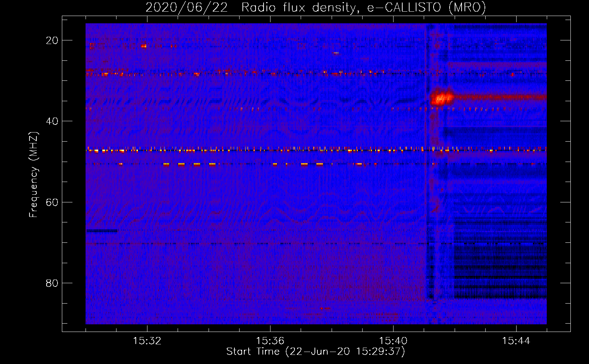589x364 pixels.
Task: Click the 40 frequency tick label
Action: (x=52, y=121)
